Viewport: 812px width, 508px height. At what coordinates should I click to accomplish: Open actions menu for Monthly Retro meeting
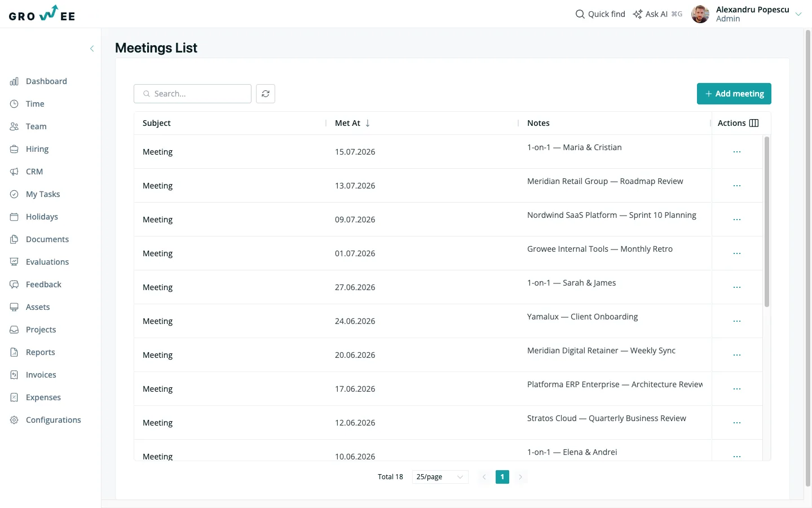pyautogui.click(x=737, y=253)
